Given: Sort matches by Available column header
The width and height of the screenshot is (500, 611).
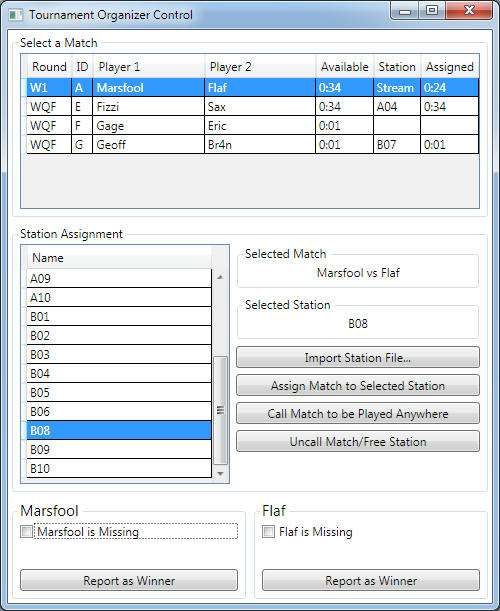Looking at the screenshot, I should [x=345, y=67].
